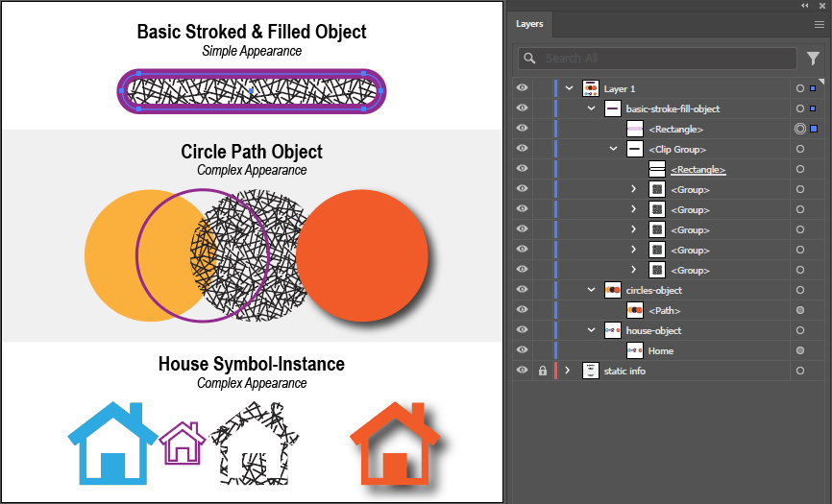Toggle visibility of the static info layer
This screenshot has height=504, width=832.
(x=523, y=371)
